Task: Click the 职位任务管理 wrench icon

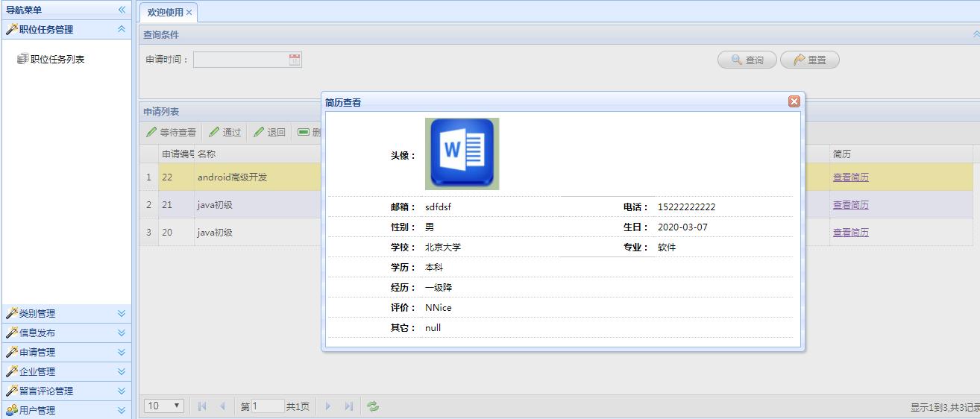Action: [12, 29]
